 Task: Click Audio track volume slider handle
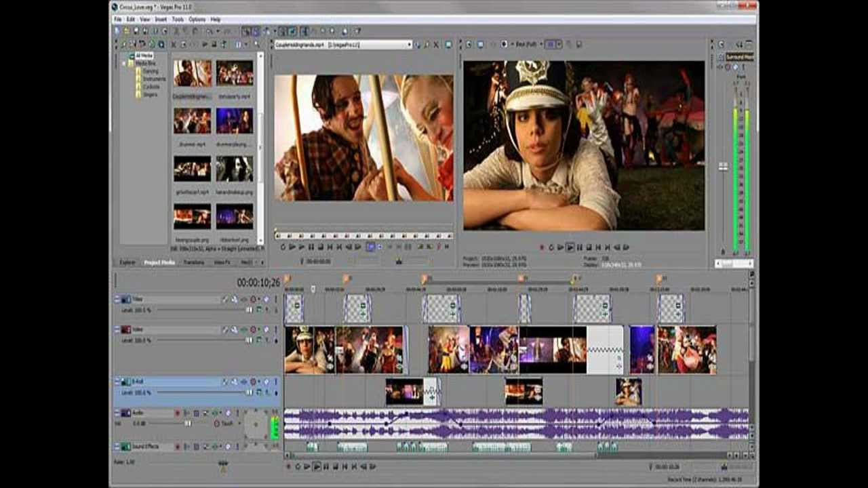188,423
